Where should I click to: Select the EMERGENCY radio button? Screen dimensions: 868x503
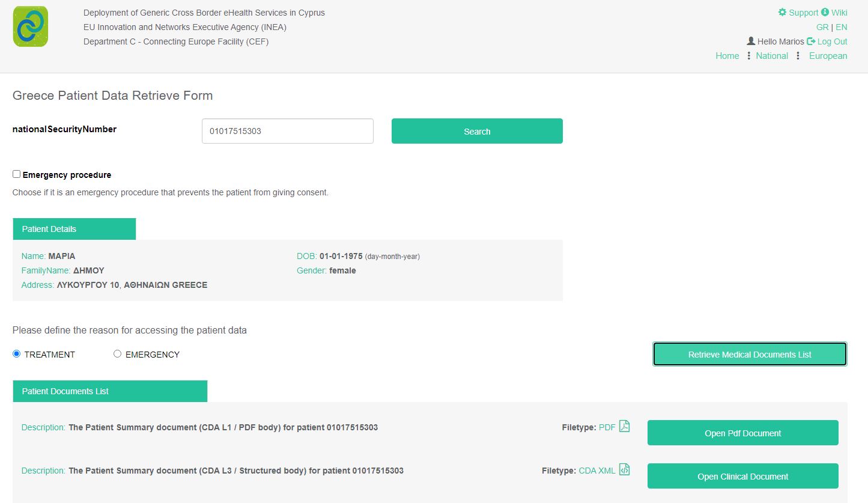click(118, 354)
